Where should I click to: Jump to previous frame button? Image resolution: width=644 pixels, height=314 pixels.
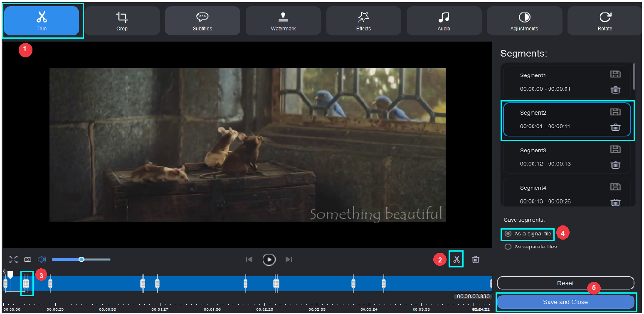point(249,260)
